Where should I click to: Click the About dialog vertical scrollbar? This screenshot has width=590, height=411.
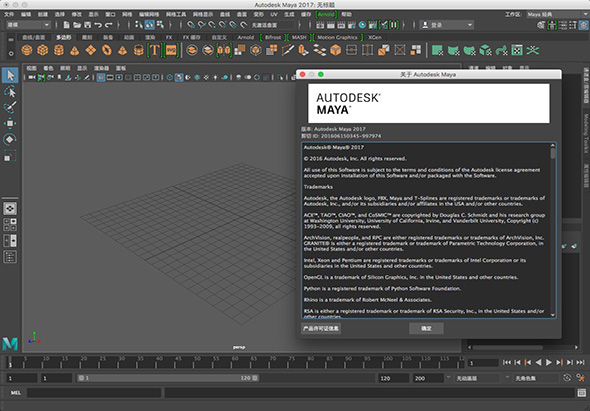pyautogui.click(x=553, y=230)
